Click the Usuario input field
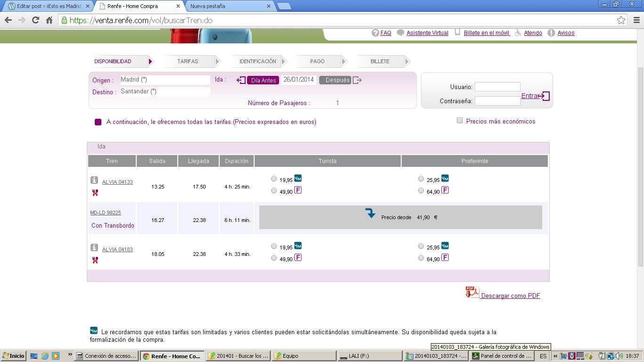644x362 pixels. click(x=497, y=87)
